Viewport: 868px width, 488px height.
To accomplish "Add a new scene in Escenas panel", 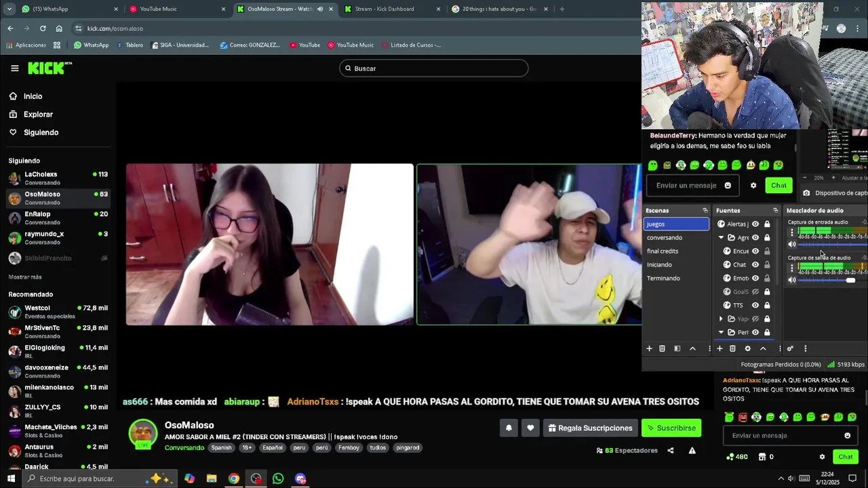I will click(x=649, y=348).
